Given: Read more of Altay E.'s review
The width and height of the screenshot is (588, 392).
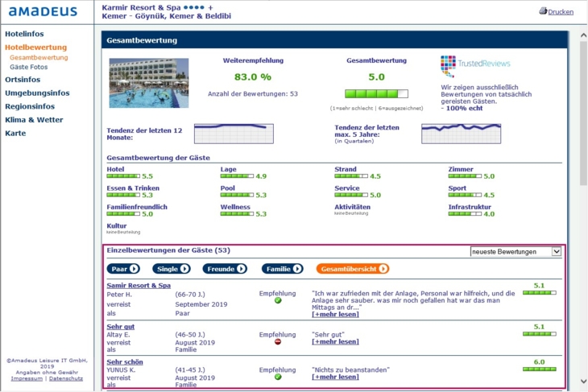Looking at the screenshot, I should (x=335, y=342).
